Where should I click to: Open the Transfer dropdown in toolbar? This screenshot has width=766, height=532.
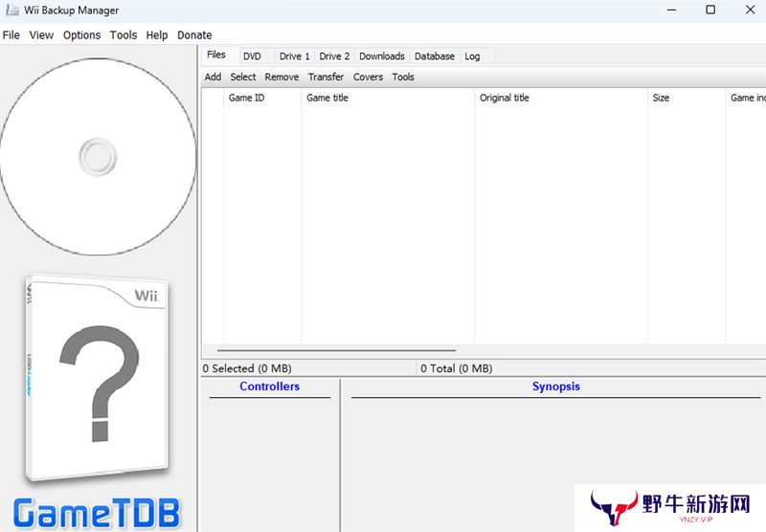tap(326, 78)
